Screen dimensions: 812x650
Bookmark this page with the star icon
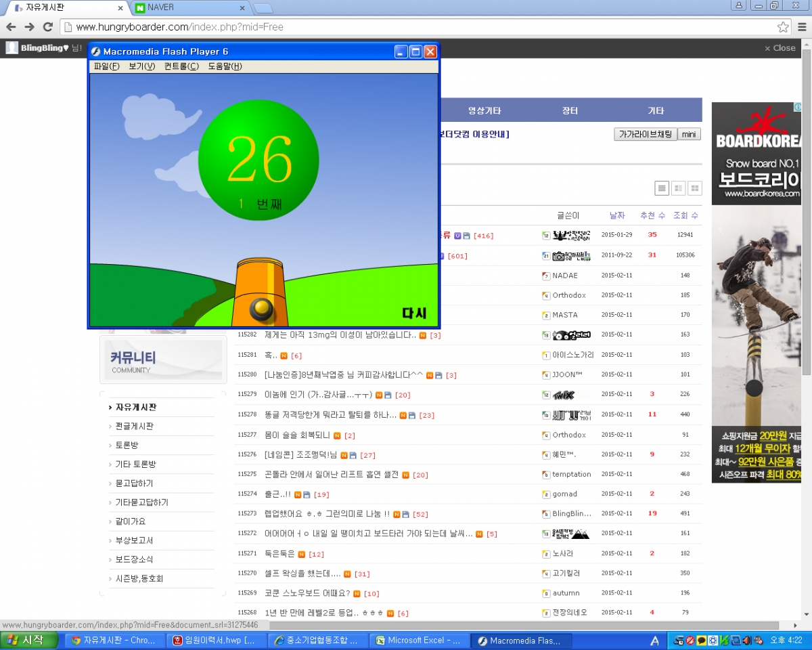coord(783,27)
